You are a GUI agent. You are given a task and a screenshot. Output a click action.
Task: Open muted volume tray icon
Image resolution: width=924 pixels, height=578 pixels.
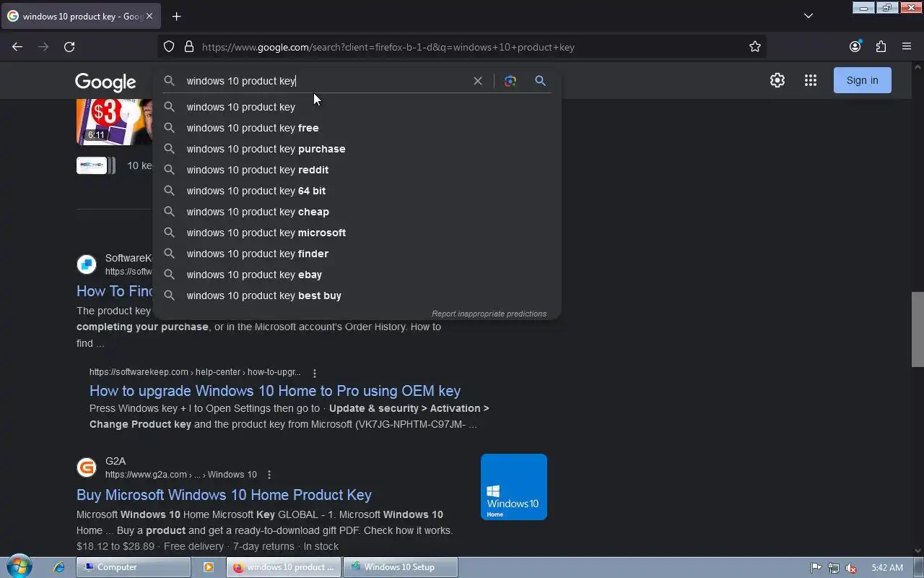pyautogui.click(x=852, y=568)
